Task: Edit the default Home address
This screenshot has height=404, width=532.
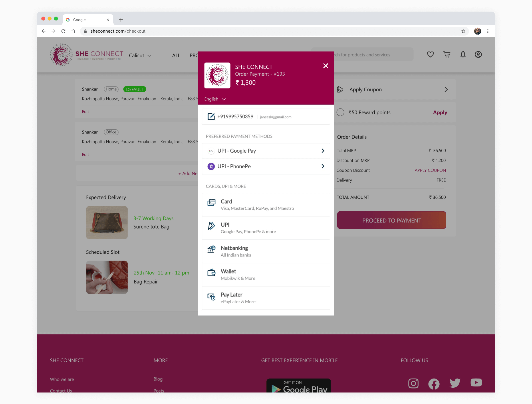Action: click(x=85, y=111)
